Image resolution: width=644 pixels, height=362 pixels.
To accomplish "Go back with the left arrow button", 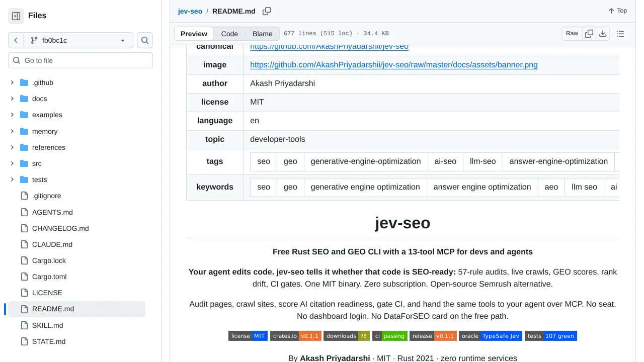I will point(16,40).
